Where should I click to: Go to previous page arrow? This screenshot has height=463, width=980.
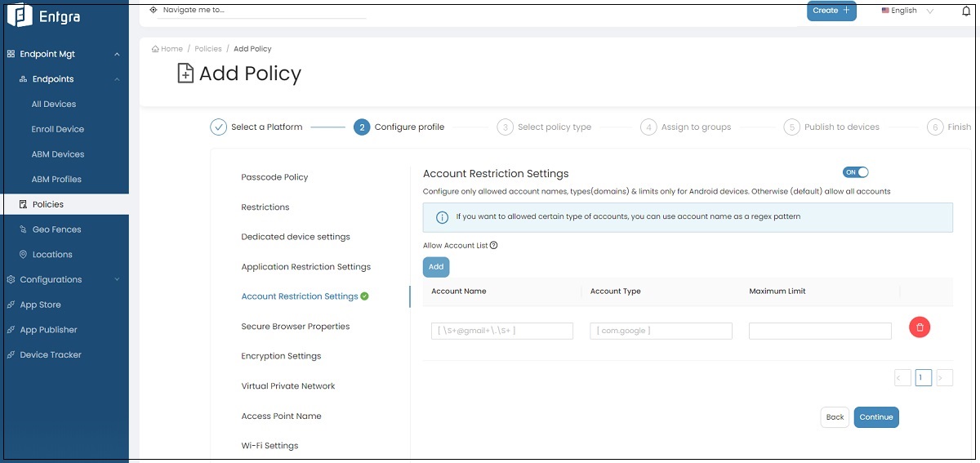click(x=902, y=378)
